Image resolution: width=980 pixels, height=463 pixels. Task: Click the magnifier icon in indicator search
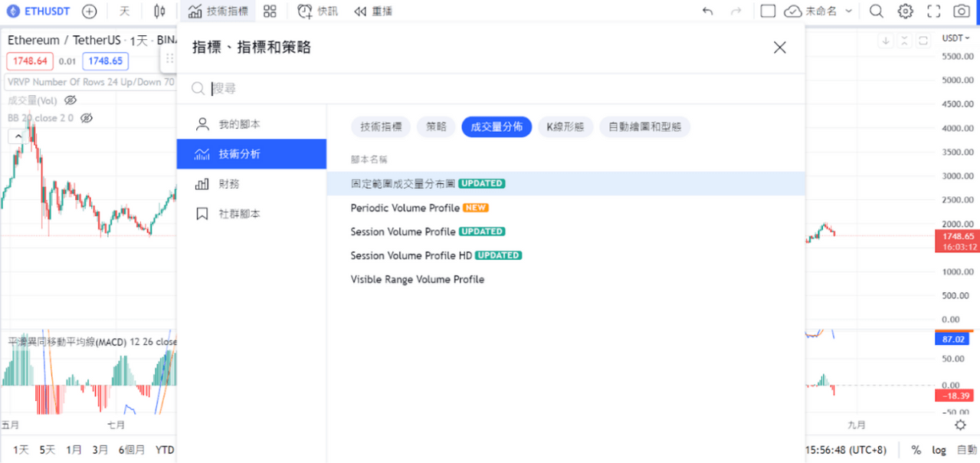198,89
